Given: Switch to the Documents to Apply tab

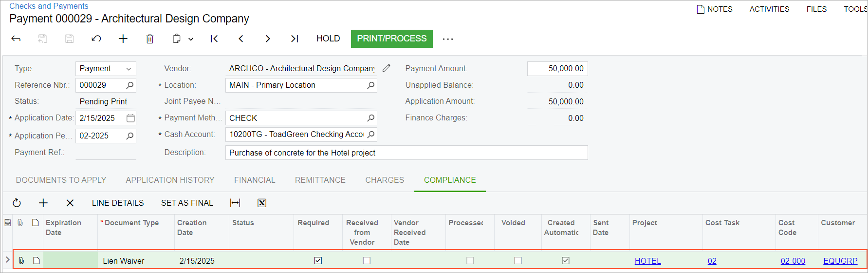Looking at the screenshot, I should (61, 180).
